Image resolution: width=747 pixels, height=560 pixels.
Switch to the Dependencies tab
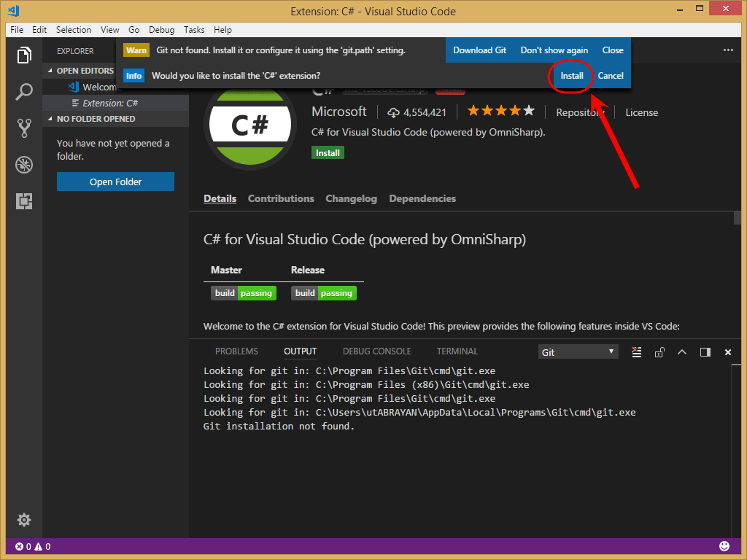[x=422, y=198]
